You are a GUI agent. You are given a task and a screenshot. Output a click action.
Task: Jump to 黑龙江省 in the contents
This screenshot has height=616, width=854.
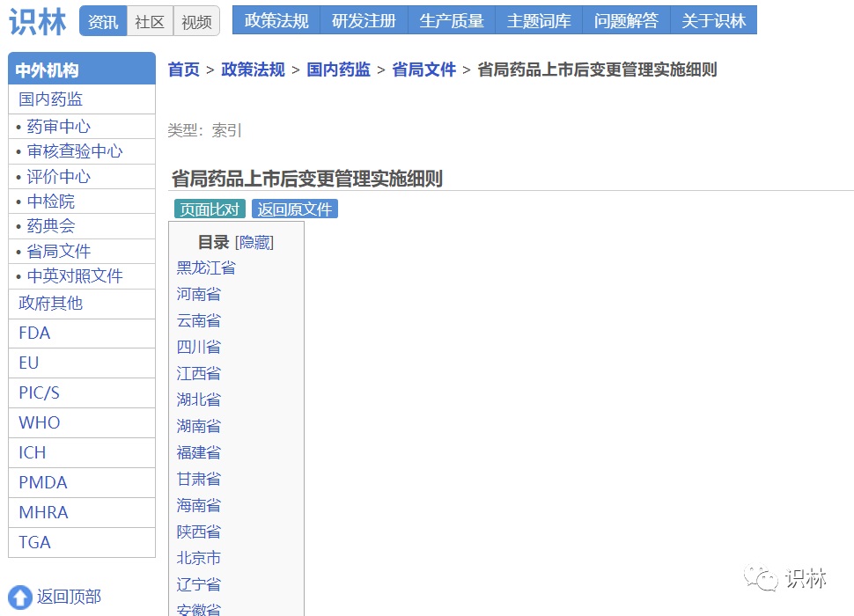click(206, 268)
